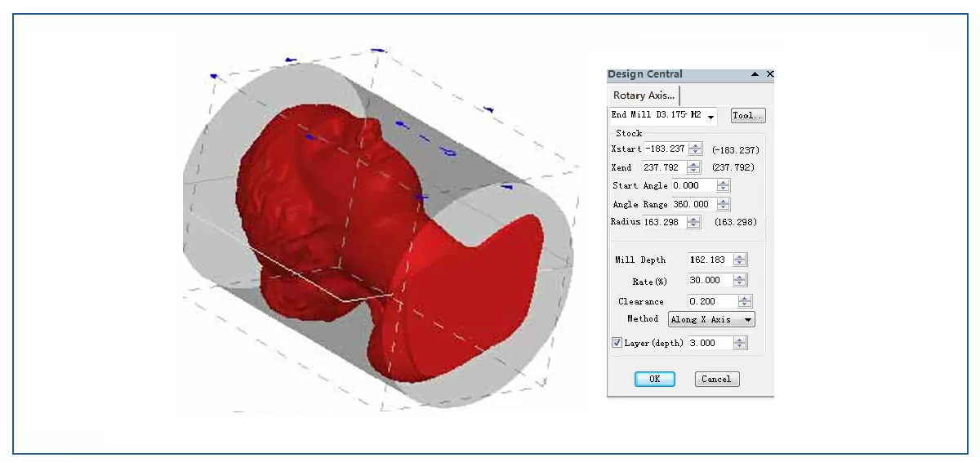This screenshot has width=980, height=462.
Task: Click the Start Angle spinner
Action: tap(723, 186)
